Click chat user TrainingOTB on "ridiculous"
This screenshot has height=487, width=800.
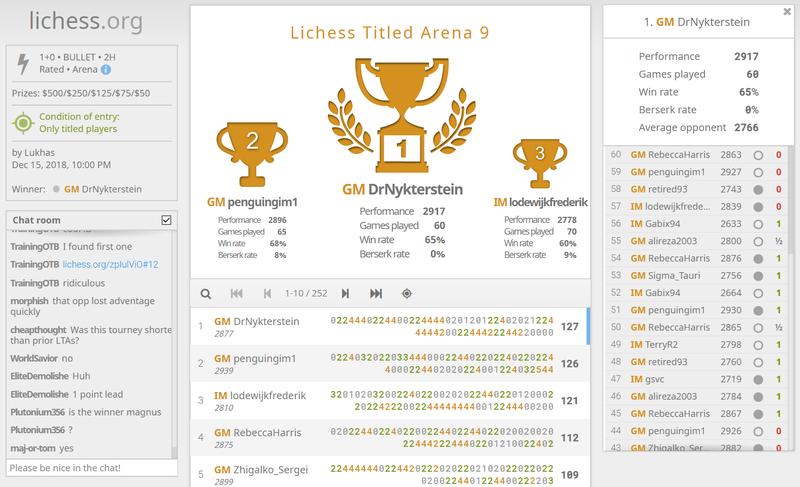35,283
